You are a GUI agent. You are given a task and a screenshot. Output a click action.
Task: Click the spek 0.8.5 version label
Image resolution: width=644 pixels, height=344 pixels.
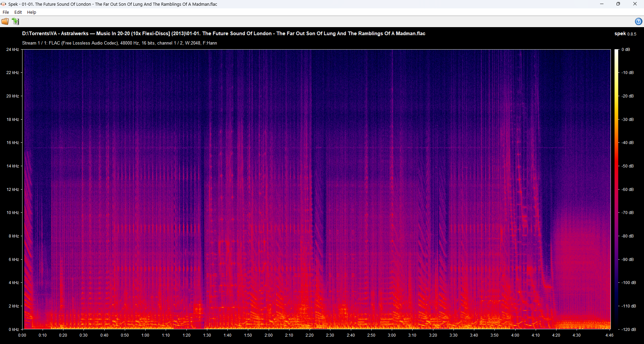point(625,34)
